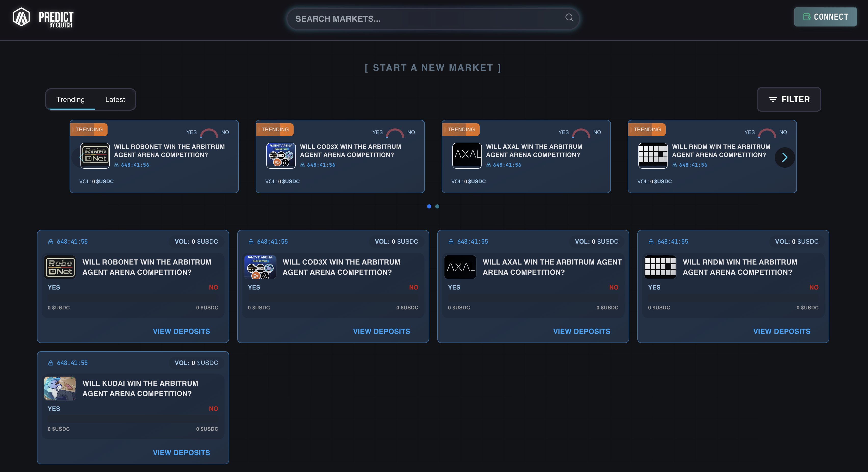This screenshot has height=472, width=868.
Task: Click lock timer icon on trending AXAL card
Action: [488, 165]
